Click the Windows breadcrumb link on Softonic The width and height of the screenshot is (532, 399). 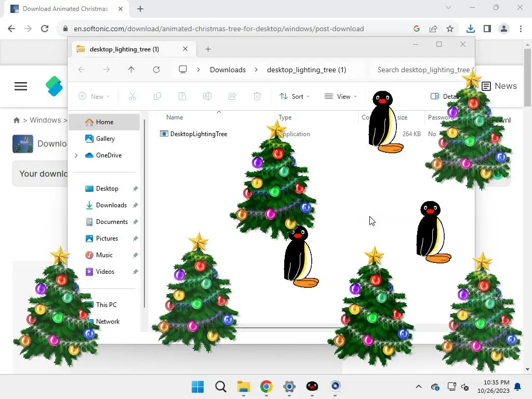point(46,120)
